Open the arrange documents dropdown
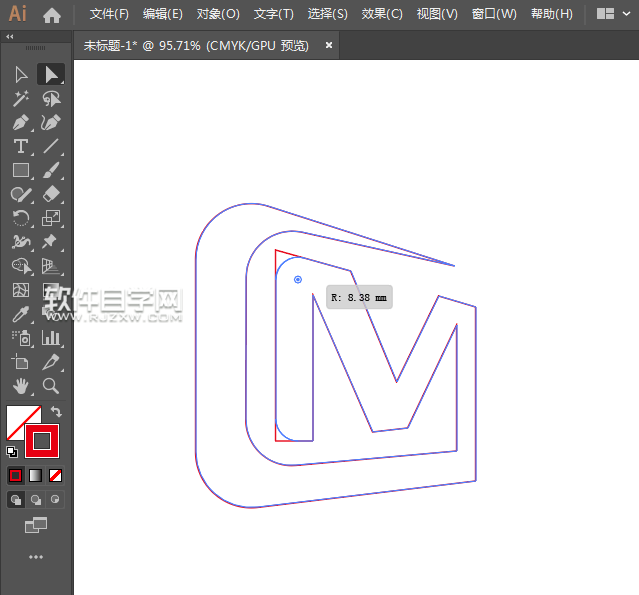 (605, 14)
